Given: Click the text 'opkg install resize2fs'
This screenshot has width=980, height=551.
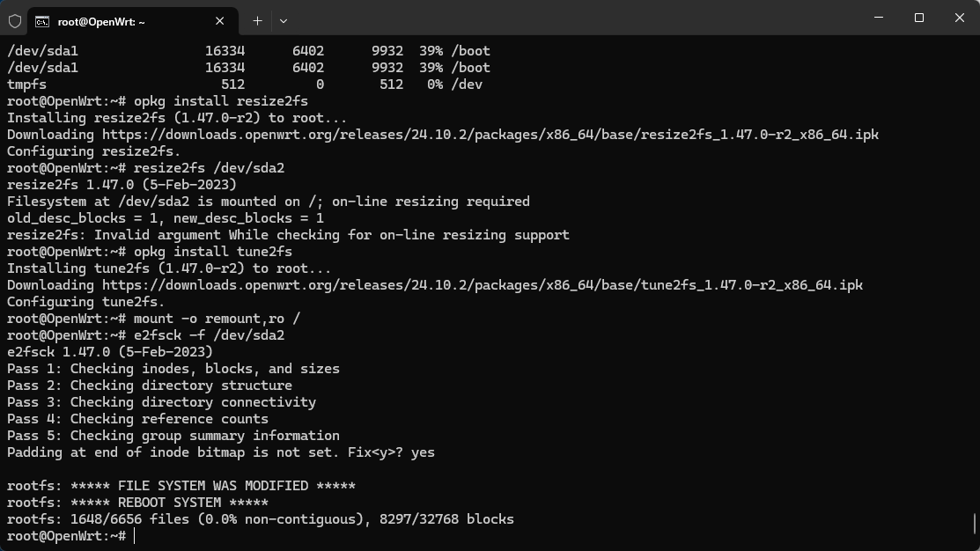Looking at the screenshot, I should 221,101.
